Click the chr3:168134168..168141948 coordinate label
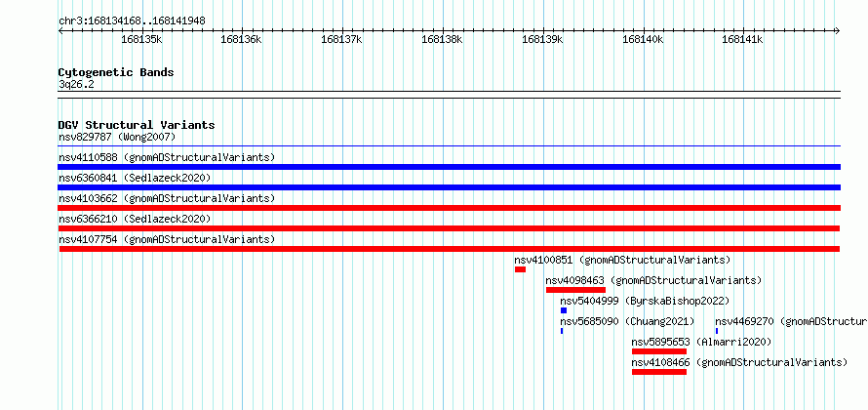Screen dimensions: 868x410 pyautogui.click(x=132, y=21)
